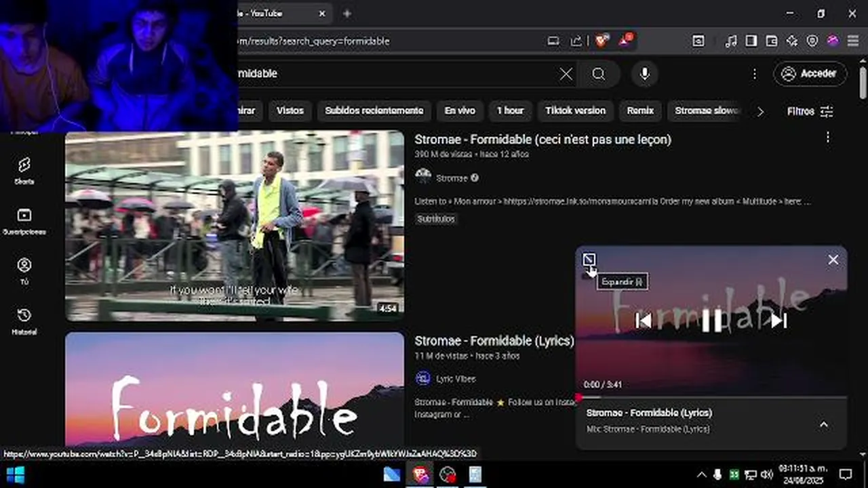Open the Filtros search filters
This screenshot has width=868, height=488.
[x=810, y=111]
